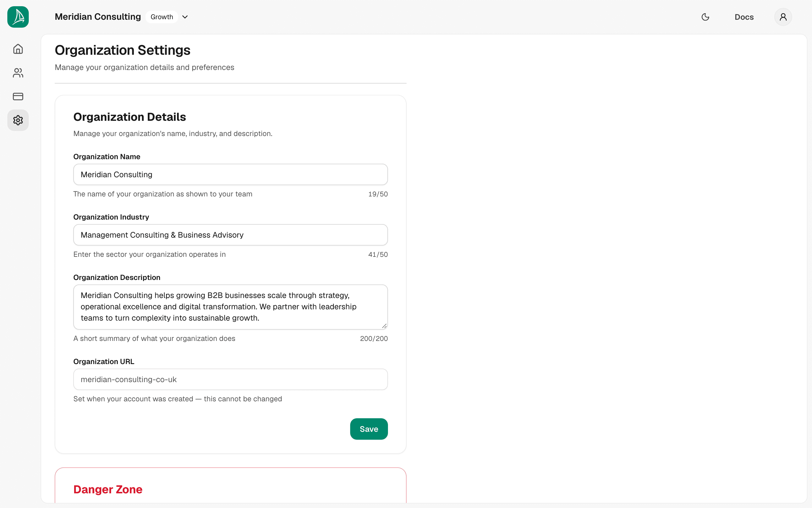Click the green sailboat app logo

click(18, 17)
